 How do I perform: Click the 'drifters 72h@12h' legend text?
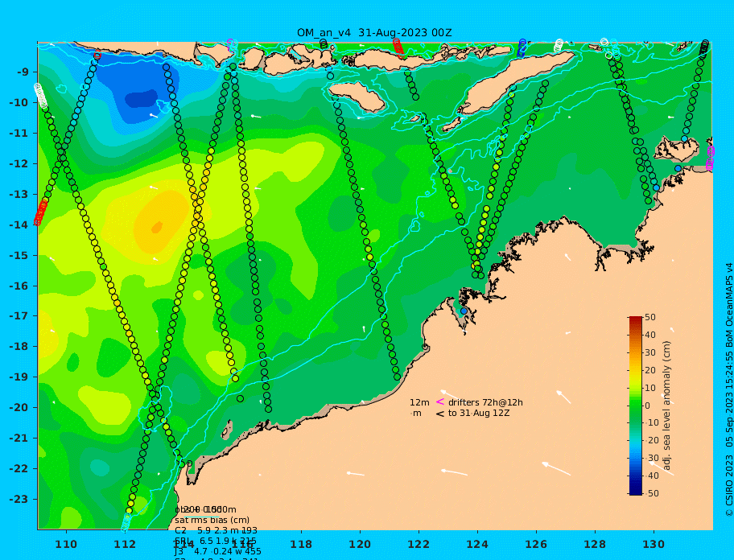pyautogui.click(x=485, y=402)
